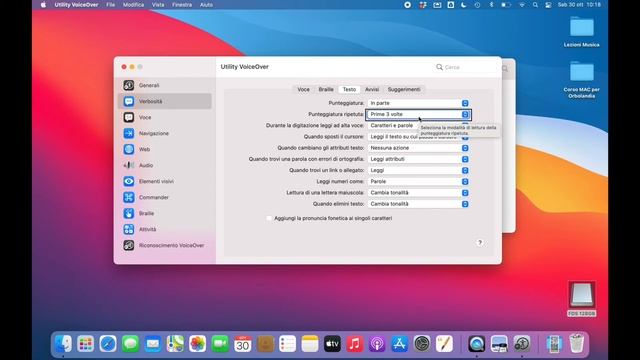Switch to the Braille tab
The width and height of the screenshot is (640, 360).
click(326, 89)
